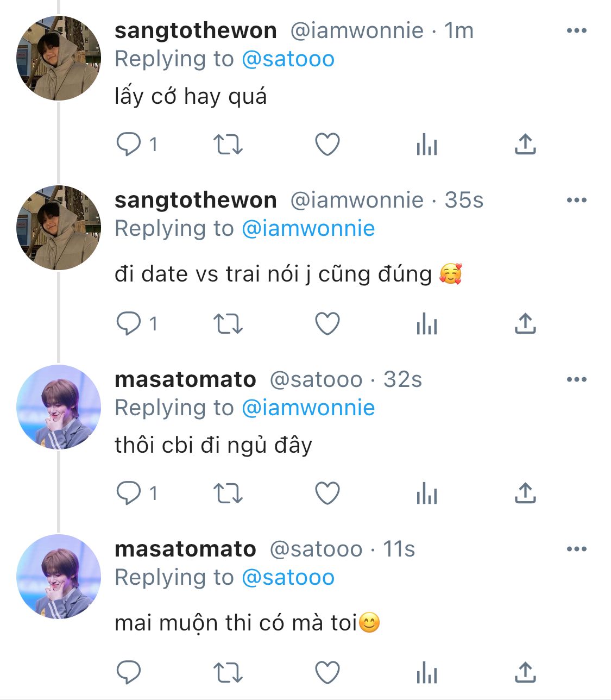Like the "đi date vs trai" tweet
The height and width of the screenshot is (700, 611).
tap(327, 324)
